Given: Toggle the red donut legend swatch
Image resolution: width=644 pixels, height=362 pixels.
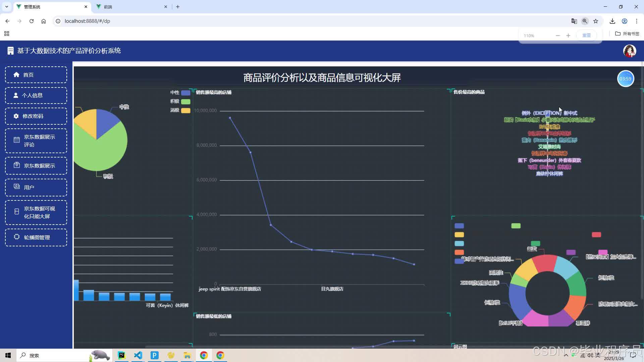Looking at the screenshot, I should 596,235.
